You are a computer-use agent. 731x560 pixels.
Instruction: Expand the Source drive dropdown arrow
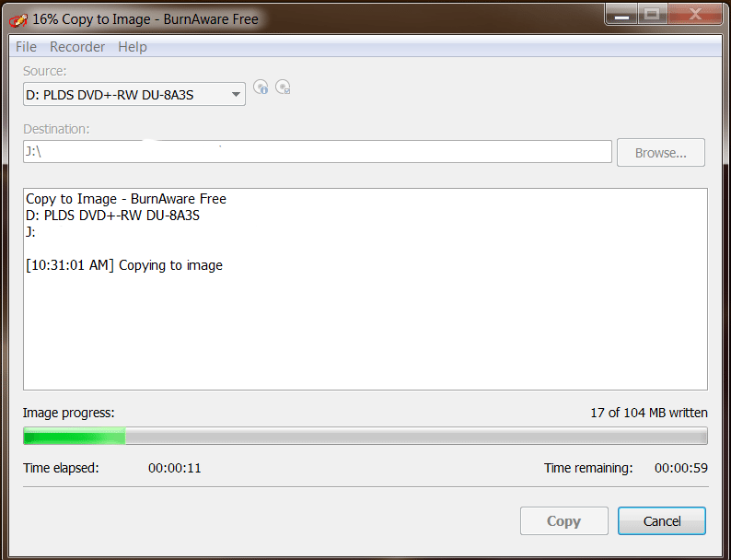[x=236, y=95]
